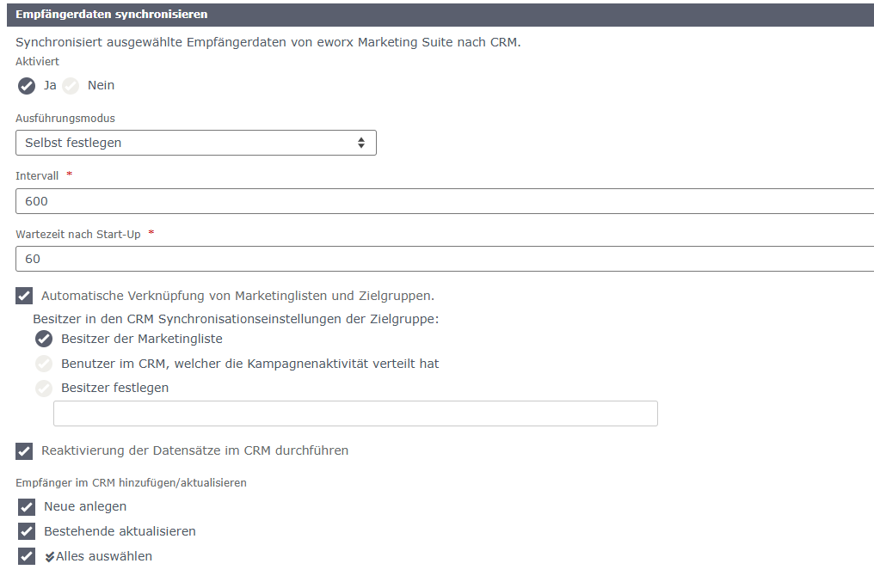This screenshot has height=588, width=874.
Task: Toggle 'Reaktivierung der Datensätze im CRM durchführen' checkbox
Action: 24,451
